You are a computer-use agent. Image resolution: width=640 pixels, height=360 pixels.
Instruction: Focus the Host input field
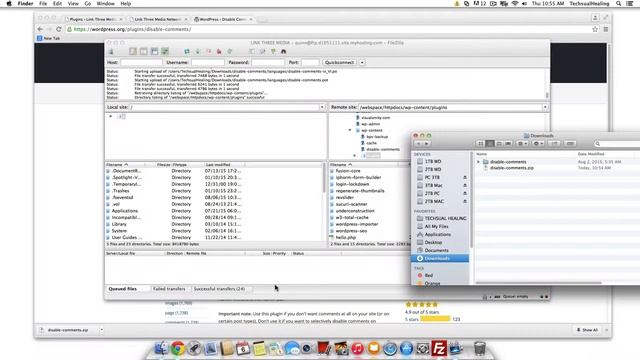pos(141,62)
